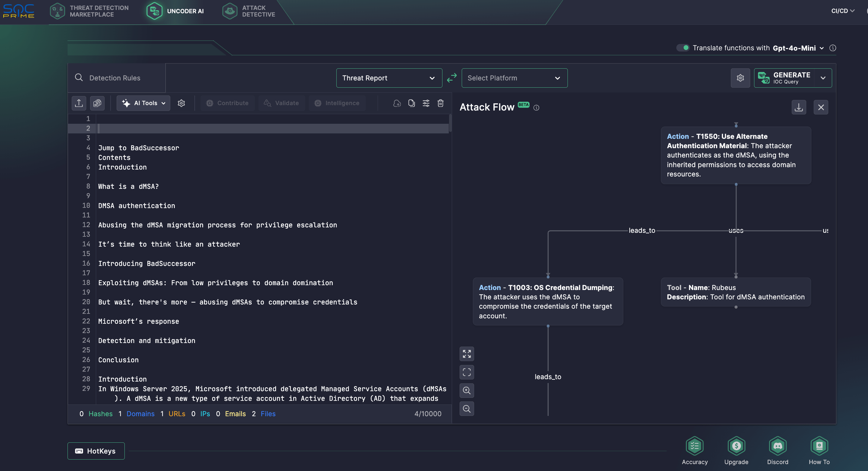868x471 pixels.
Task: Expand the CI/CD menu
Action: click(843, 11)
